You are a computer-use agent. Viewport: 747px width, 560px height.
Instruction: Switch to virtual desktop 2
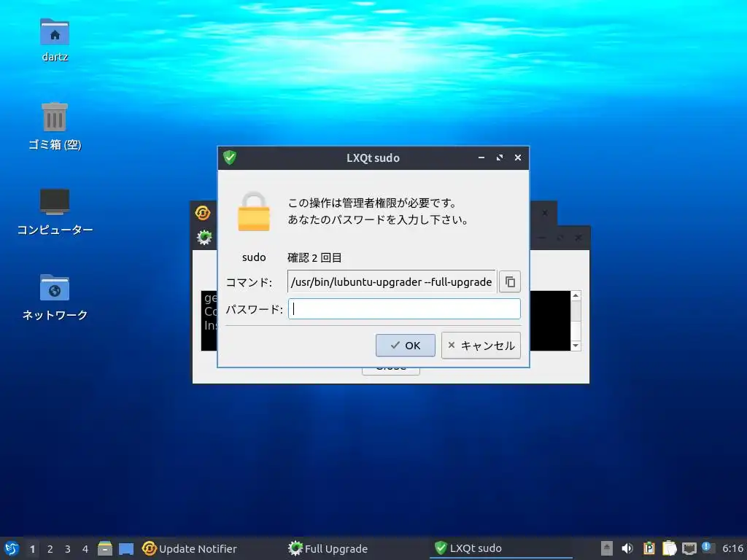pos(50,549)
